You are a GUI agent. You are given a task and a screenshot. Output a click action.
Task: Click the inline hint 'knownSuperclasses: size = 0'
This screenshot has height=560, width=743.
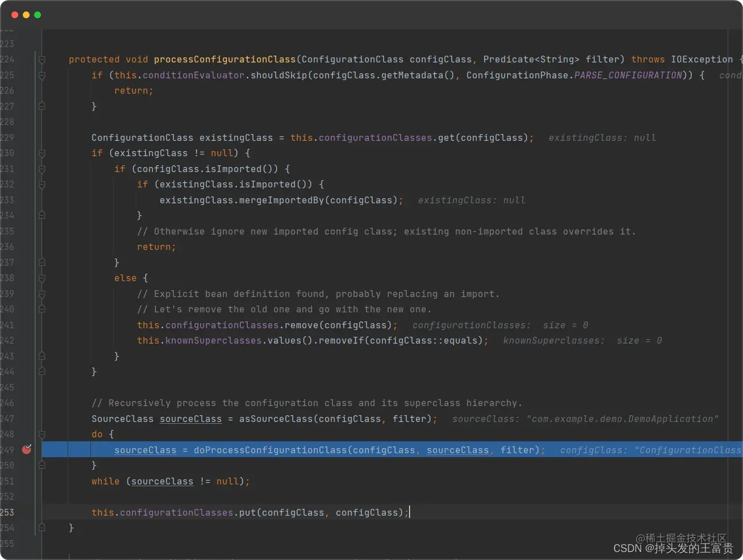[x=583, y=340]
